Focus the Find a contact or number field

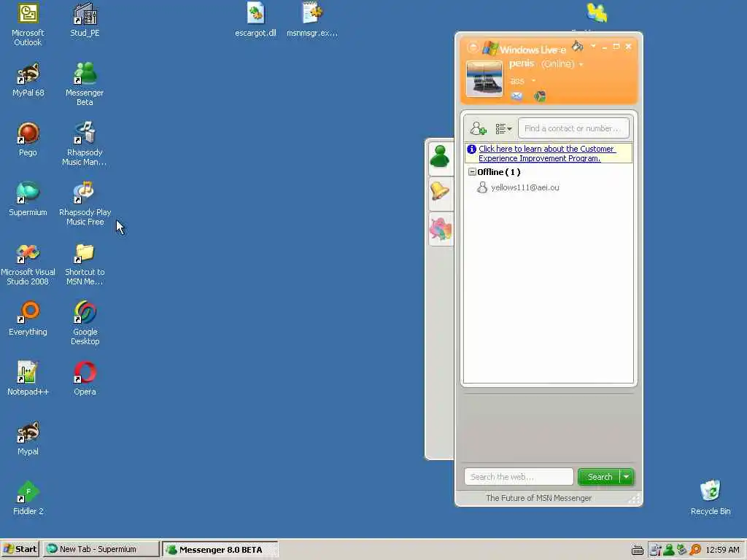coord(573,128)
